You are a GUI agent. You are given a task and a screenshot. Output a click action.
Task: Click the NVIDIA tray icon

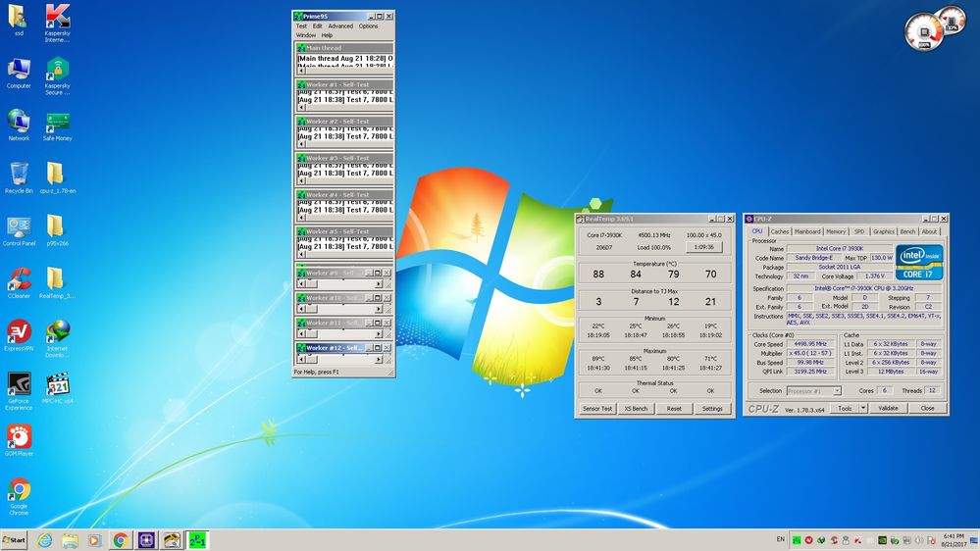[x=882, y=540]
